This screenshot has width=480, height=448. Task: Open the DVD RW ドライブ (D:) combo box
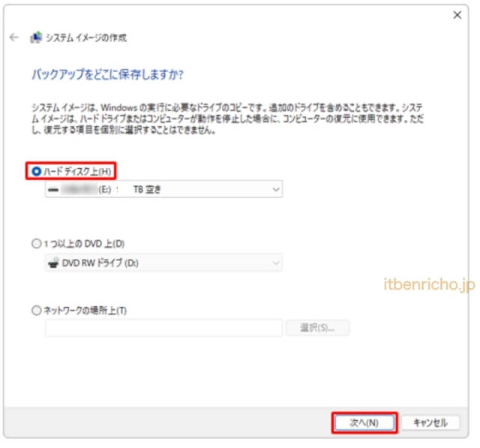[163, 263]
